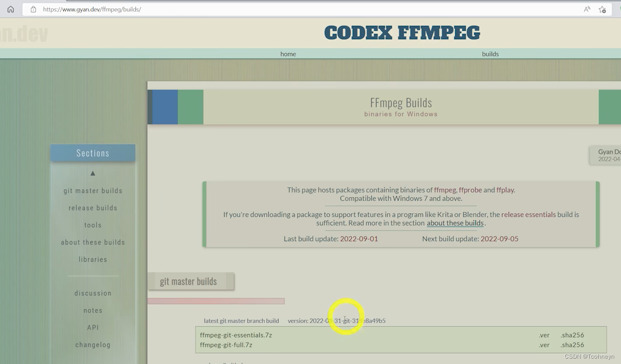Viewport: 621px width, 364px height.
Task: Add page to favorites star icon
Action: click(x=603, y=9)
